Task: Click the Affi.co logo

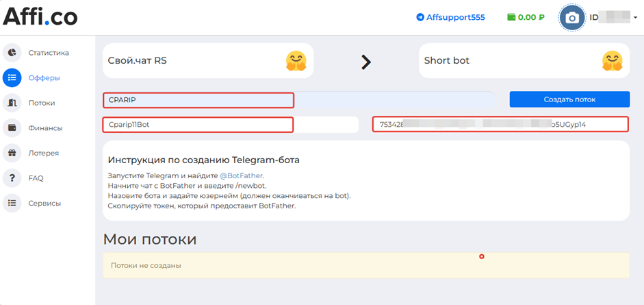Action: coord(40,17)
